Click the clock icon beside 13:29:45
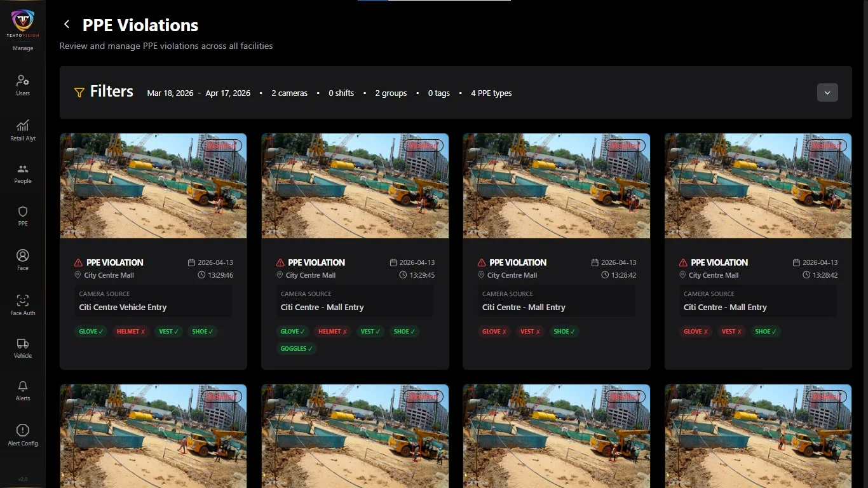Viewport: 868px width, 488px height. coord(403,275)
